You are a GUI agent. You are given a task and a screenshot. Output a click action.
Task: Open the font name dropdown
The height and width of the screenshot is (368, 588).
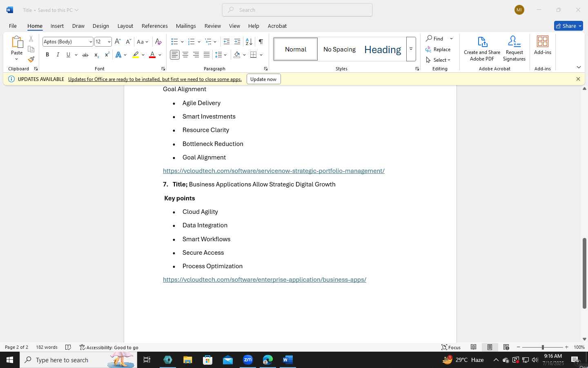pyautogui.click(x=91, y=42)
